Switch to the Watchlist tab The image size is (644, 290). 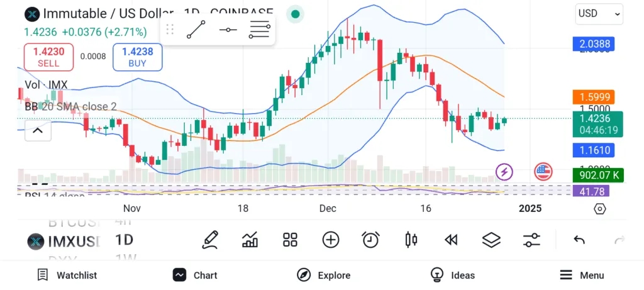pos(67,275)
